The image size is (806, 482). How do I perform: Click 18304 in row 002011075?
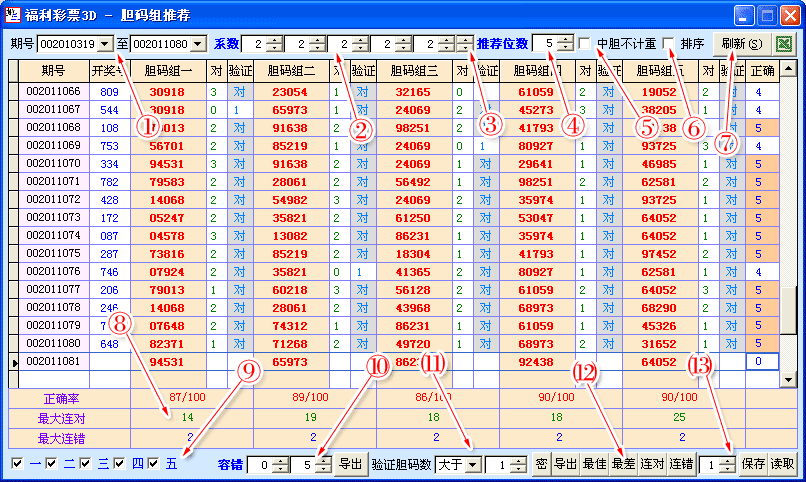pyautogui.click(x=413, y=254)
